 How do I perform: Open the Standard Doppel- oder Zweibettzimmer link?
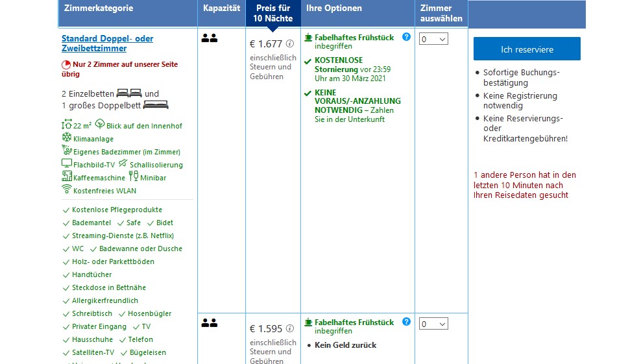(x=107, y=43)
